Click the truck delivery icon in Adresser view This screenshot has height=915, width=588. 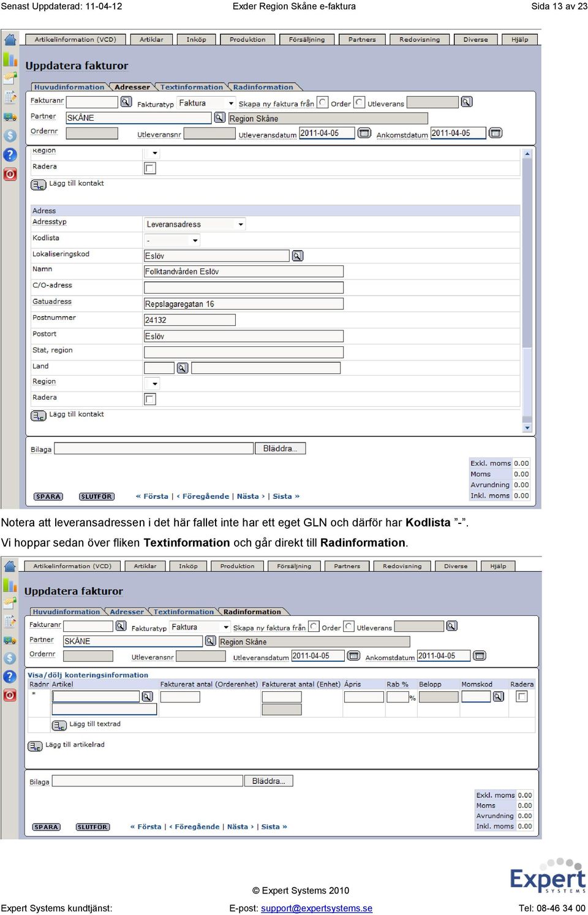tap(10, 116)
